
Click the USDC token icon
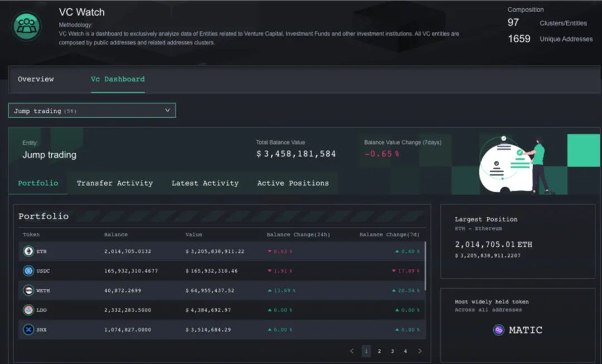click(x=28, y=271)
